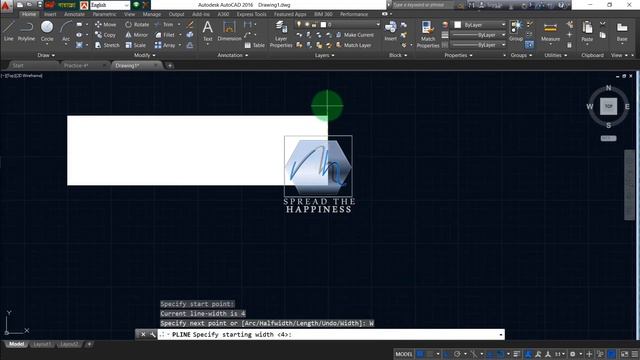
Task: Click the Array tool
Action: pyautogui.click(x=165, y=45)
